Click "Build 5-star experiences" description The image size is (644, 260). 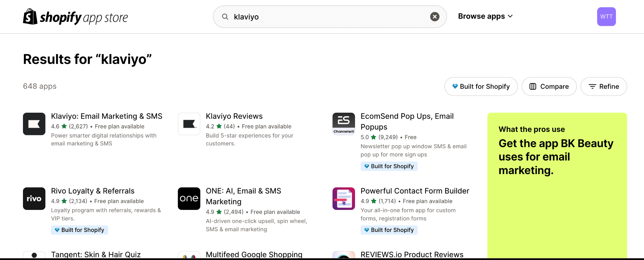(x=249, y=139)
